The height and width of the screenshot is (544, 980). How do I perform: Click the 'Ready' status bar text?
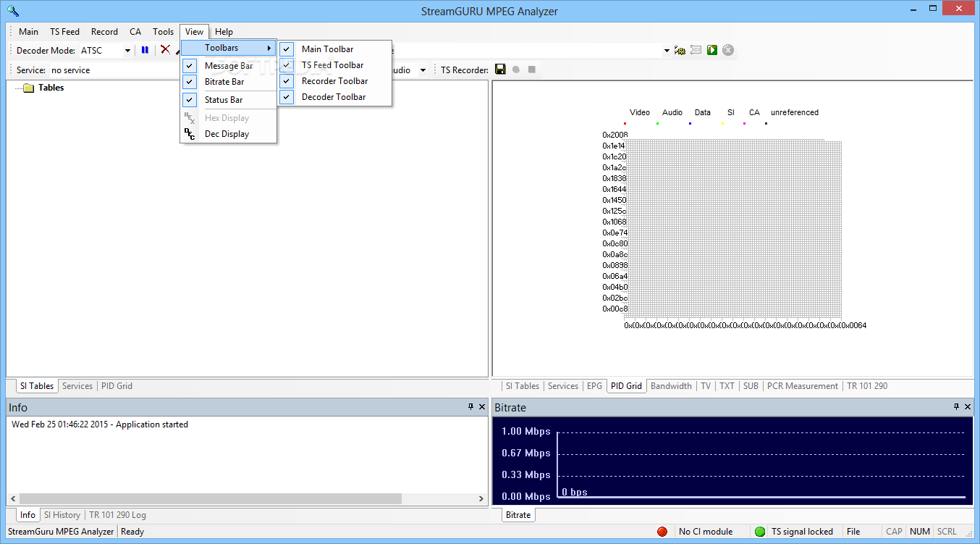[132, 532]
